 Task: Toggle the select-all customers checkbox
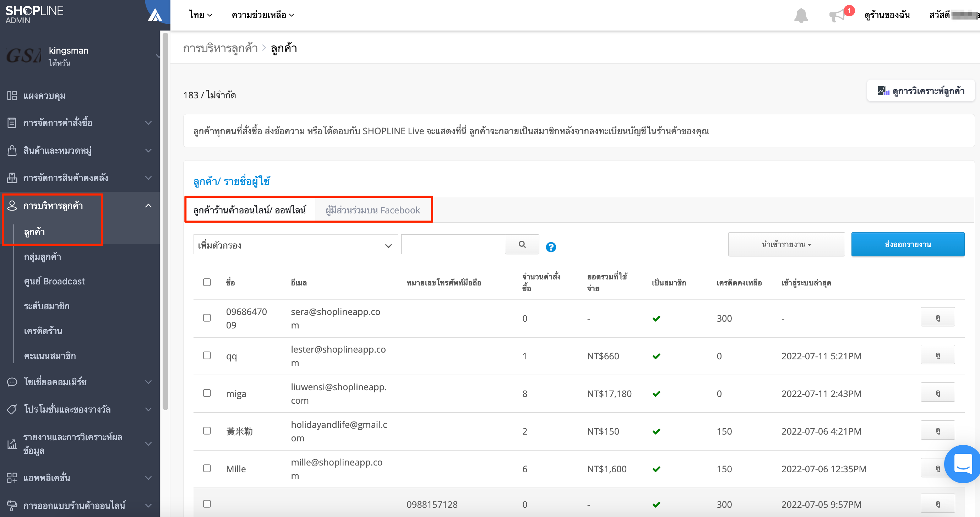pyautogui.click(x=207, y=282)
